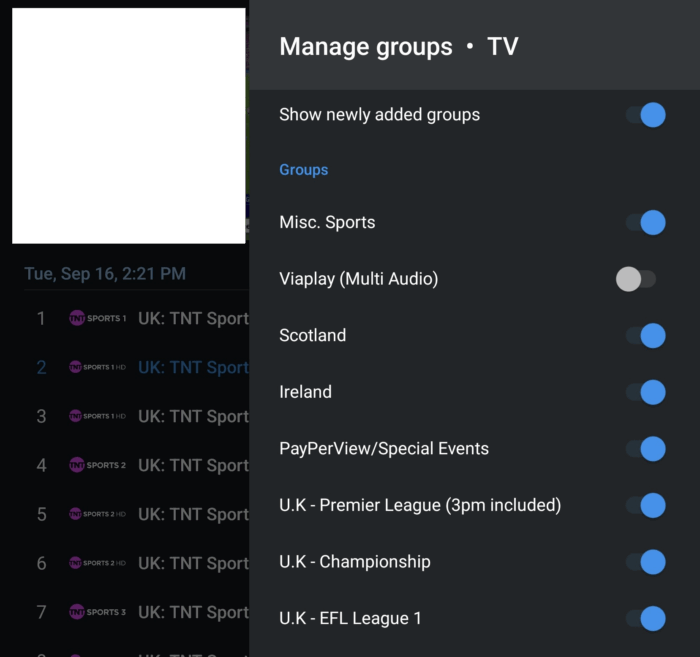700x657 pixels.
Task: Open the highlighted blue channel 2 title
Action: [192, 368]
